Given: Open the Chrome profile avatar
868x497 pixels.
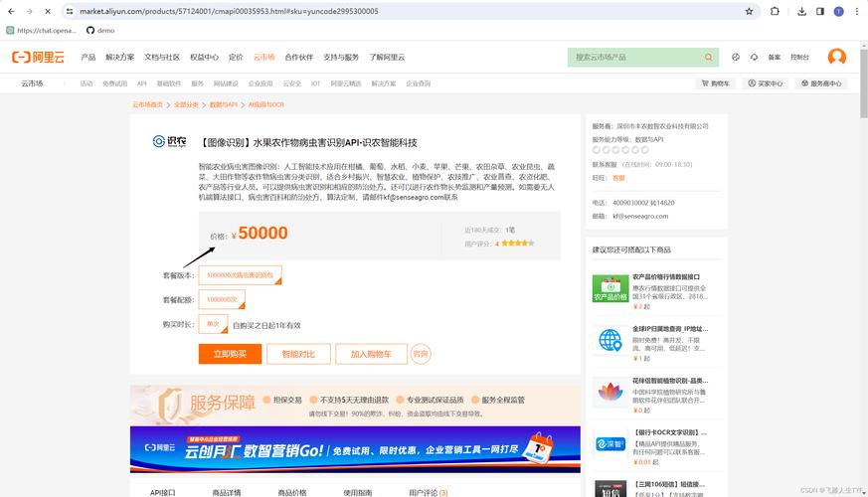Looking at the screenshot, I should 838,11.
